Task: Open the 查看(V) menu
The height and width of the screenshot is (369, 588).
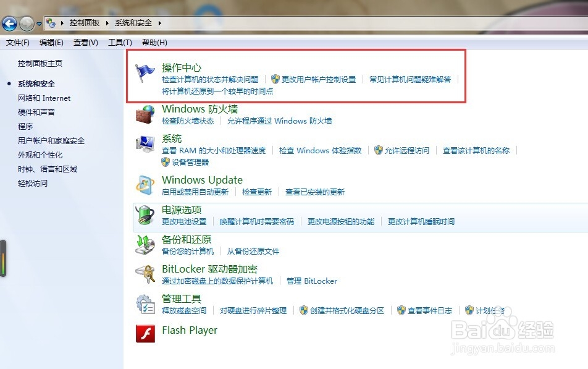Action: tap(86, 43)
